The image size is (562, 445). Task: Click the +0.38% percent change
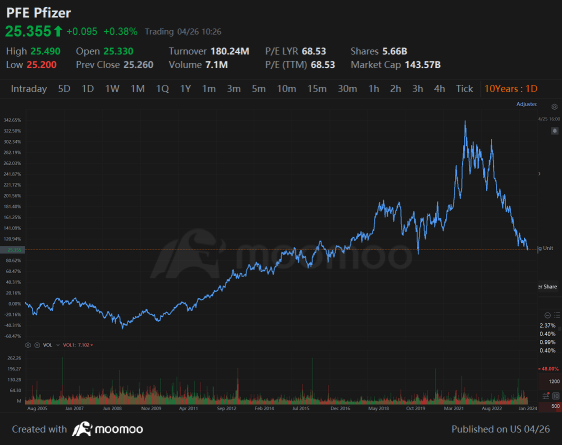[x=120, y=32]
